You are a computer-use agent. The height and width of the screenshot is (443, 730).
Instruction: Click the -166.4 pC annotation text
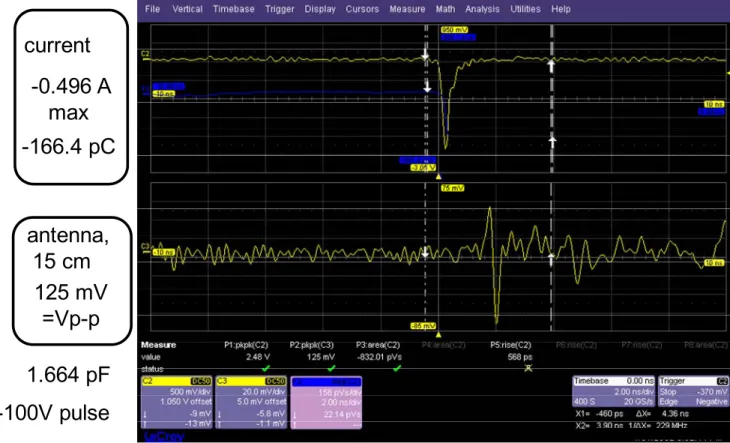pos(68,148)
